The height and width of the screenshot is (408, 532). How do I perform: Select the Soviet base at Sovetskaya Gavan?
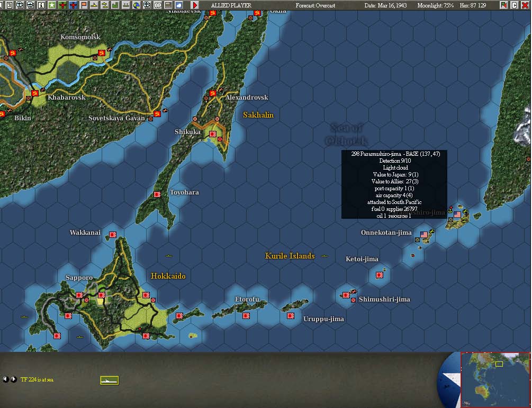coord(157,113)
